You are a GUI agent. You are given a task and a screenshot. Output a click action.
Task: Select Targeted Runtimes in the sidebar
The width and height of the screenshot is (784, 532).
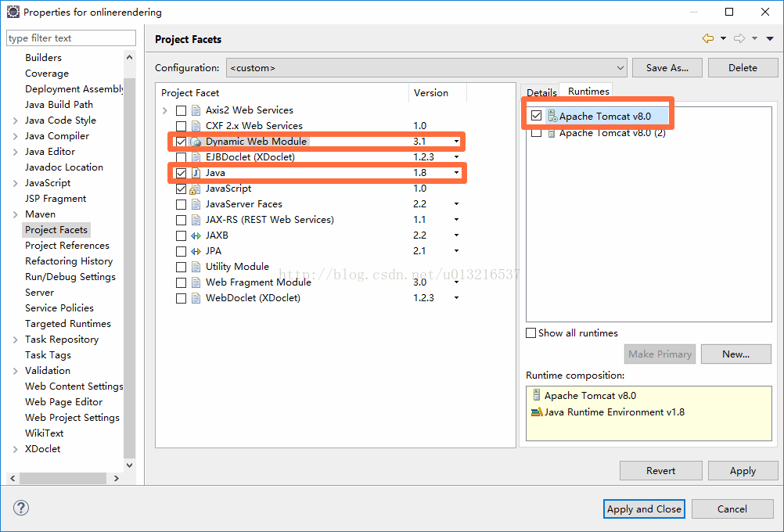click(x=68, y=324)
